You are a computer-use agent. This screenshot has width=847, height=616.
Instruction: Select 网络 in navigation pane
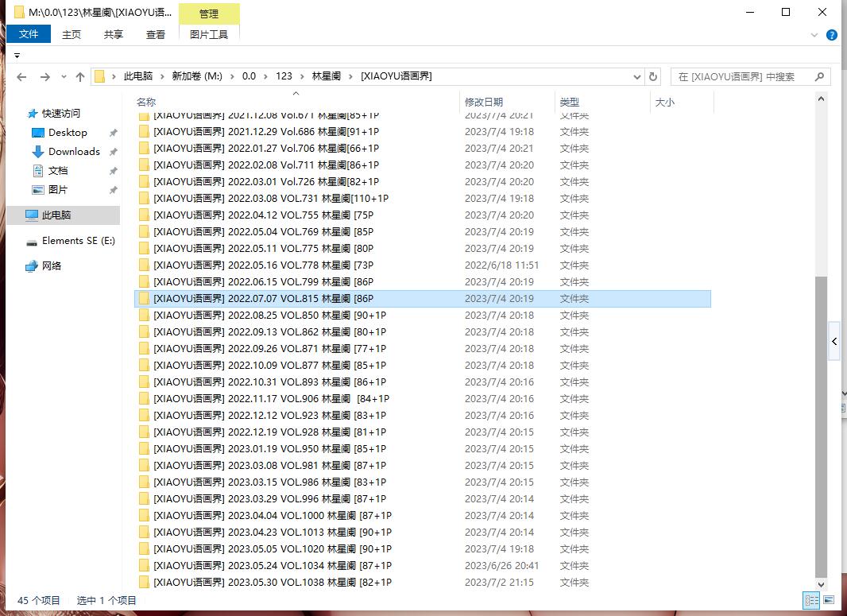(52, 265)
